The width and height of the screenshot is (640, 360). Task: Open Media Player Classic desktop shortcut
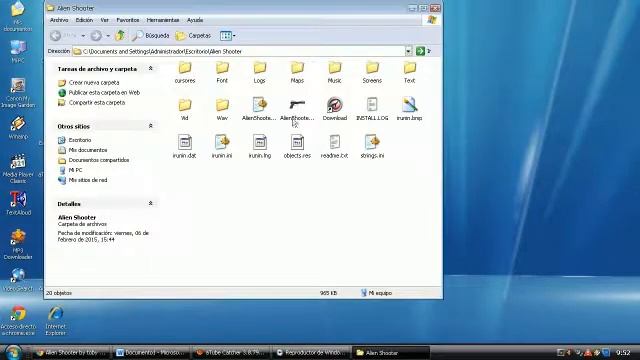pos(18,169)
